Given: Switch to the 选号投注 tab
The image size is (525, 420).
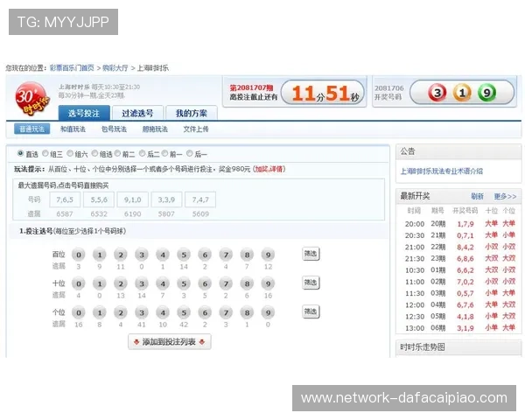Looking at the screenshot, I should (84, 113).
